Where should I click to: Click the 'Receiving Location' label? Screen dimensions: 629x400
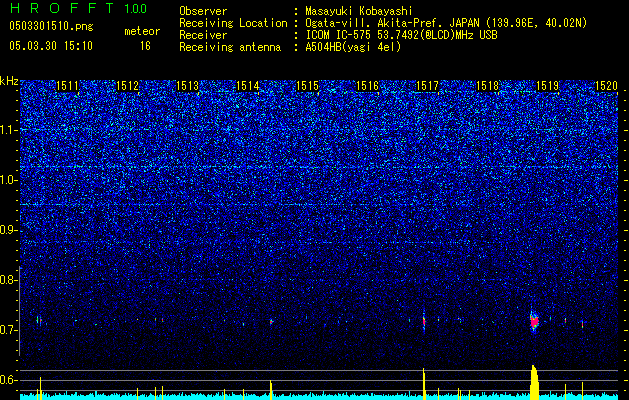pos(233,23)
